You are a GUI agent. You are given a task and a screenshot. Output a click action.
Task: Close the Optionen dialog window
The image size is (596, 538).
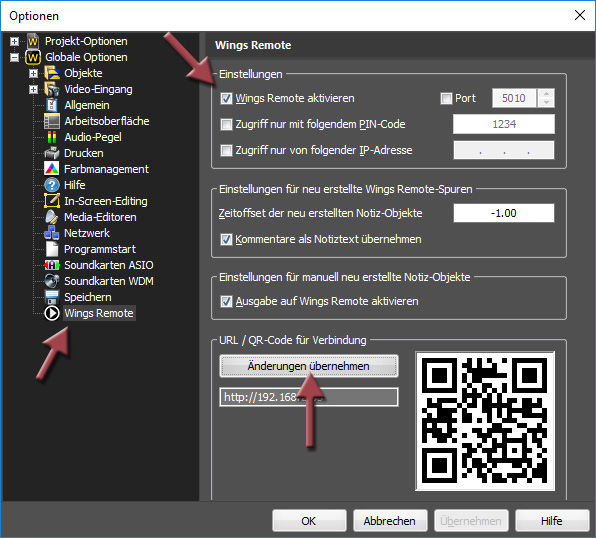click(x=580, y=15)
